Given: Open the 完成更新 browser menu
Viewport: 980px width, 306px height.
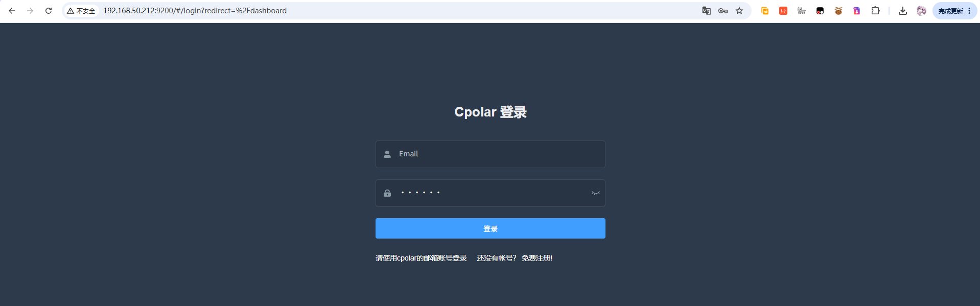Looking at the screenshot, I should click(954, 11).
